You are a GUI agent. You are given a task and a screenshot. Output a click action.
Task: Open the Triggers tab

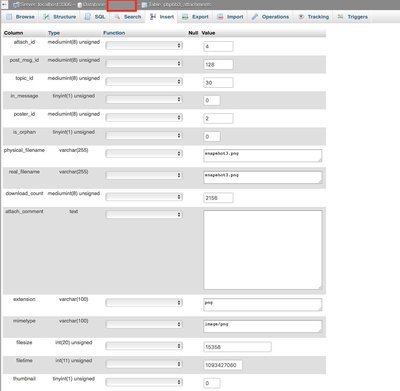352,17
